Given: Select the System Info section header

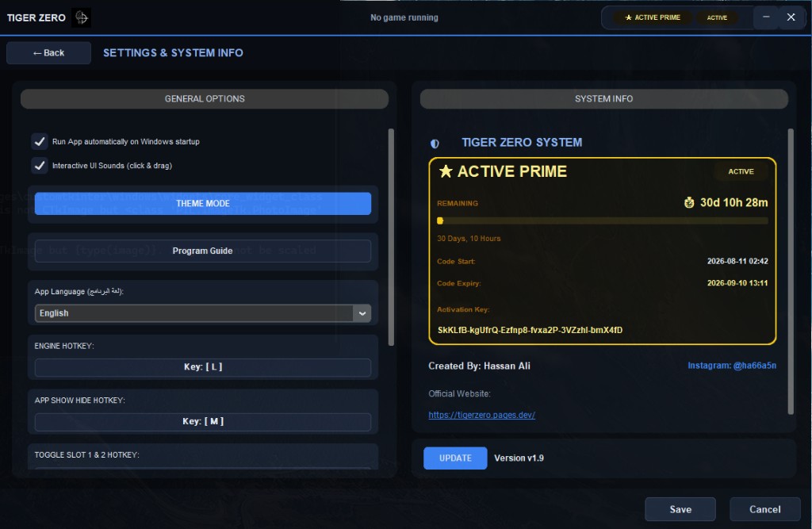Looking at the screenshot, I should pos(603,99).
